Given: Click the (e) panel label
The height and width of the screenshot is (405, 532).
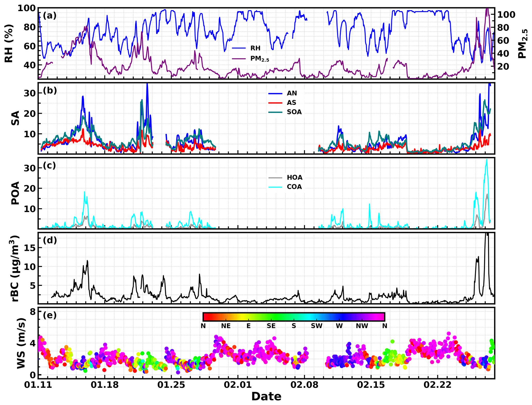Looking at the screenshot, I should click(49, 315).
